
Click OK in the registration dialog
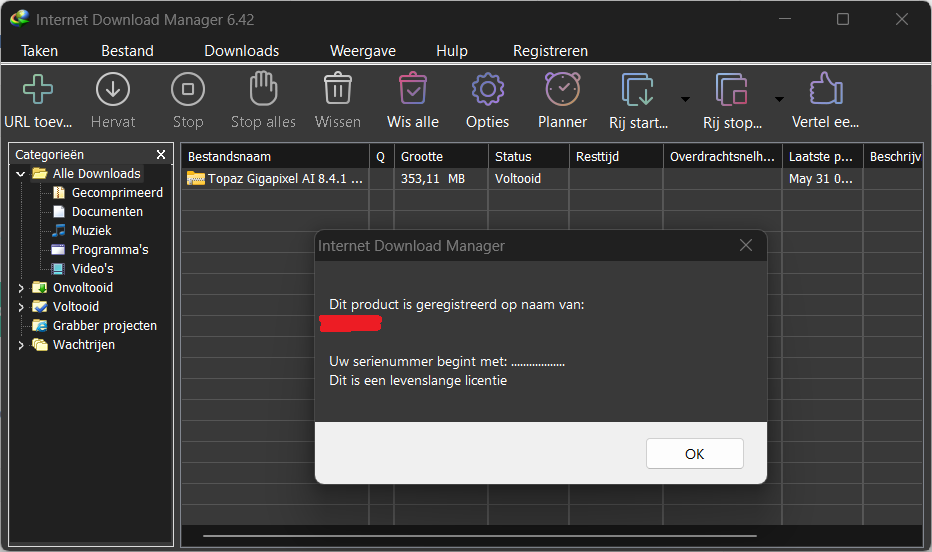pos(694,454)
